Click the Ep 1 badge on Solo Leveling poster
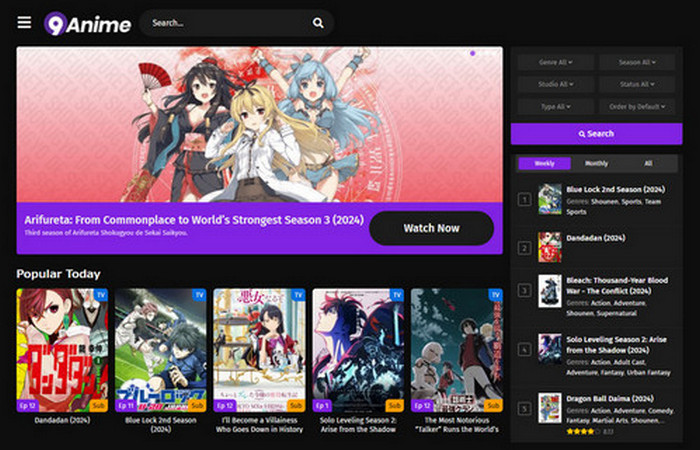 click(x=321, y=405)
